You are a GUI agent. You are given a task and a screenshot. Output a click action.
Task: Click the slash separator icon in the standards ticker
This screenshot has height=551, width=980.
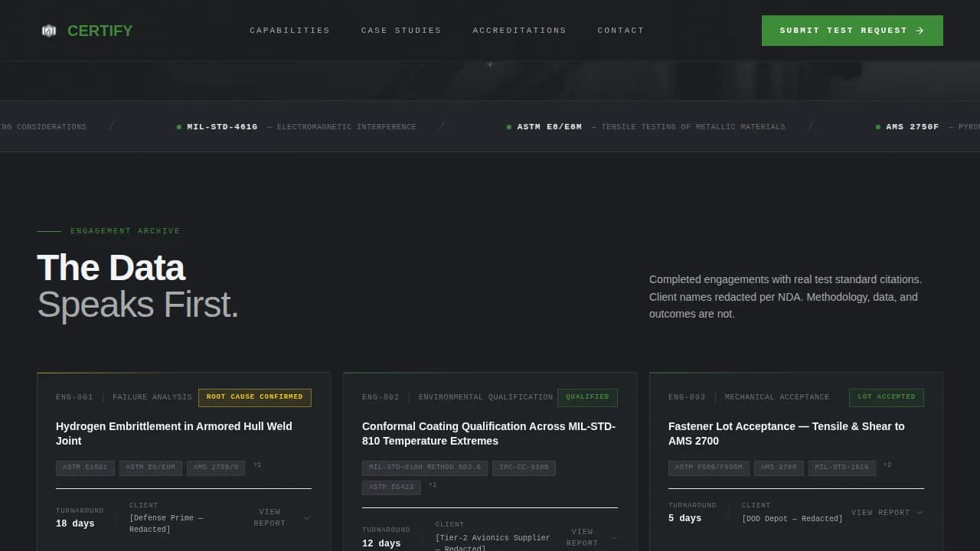[x=442, y=126]
